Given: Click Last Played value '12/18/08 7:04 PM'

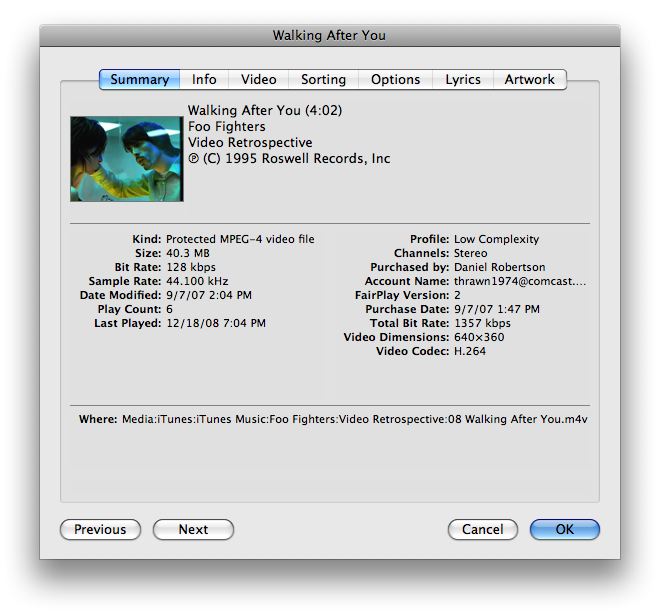Looking at the screenshot, I should tap(216, 323).
